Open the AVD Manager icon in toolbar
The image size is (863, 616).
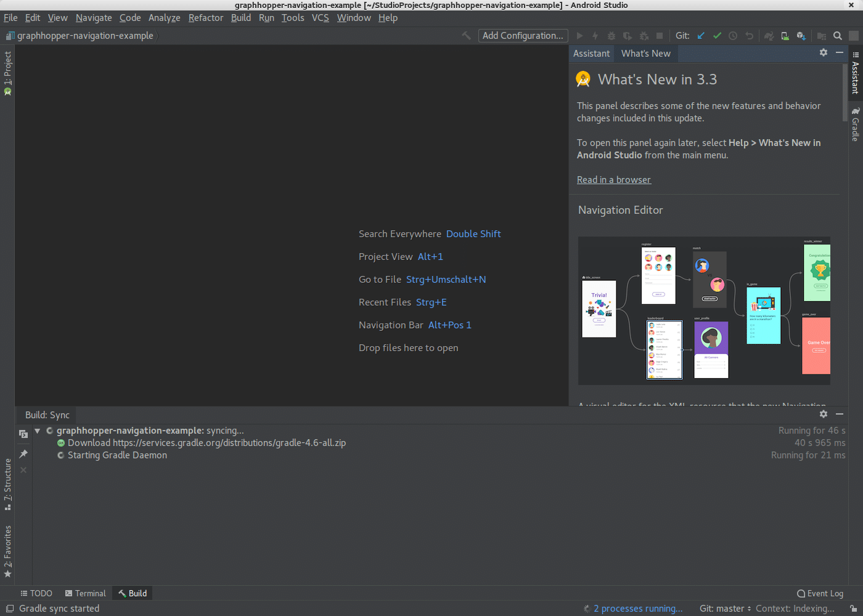[x=785, y=36]
